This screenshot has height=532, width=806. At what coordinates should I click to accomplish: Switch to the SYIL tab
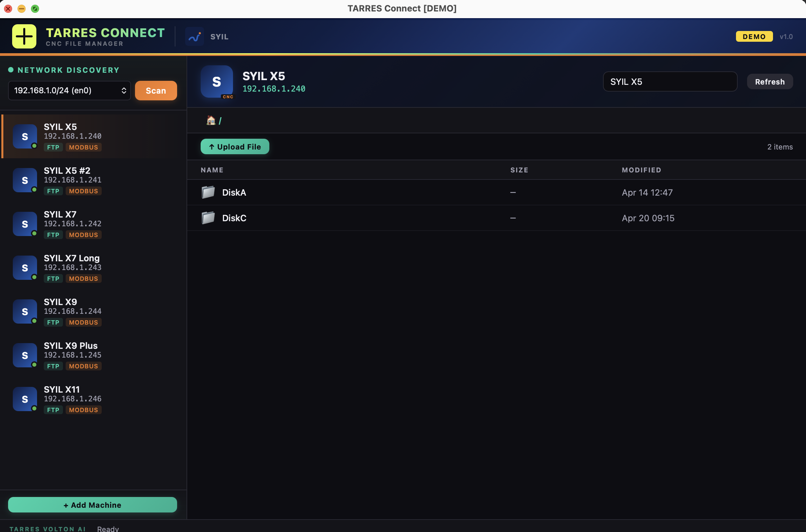pyautogui.click(x=219, y=37)
